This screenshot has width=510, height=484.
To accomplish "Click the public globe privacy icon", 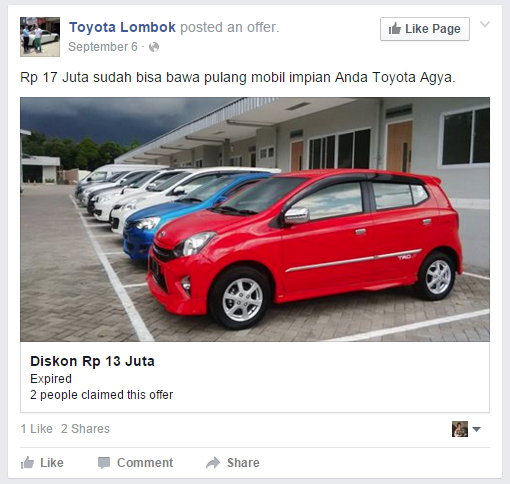I will 154,47.
